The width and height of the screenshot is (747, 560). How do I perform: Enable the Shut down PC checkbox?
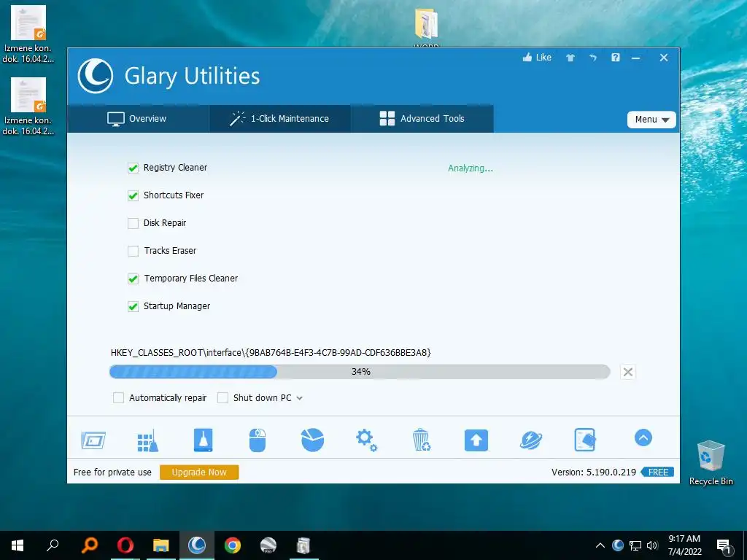[222, 397]
